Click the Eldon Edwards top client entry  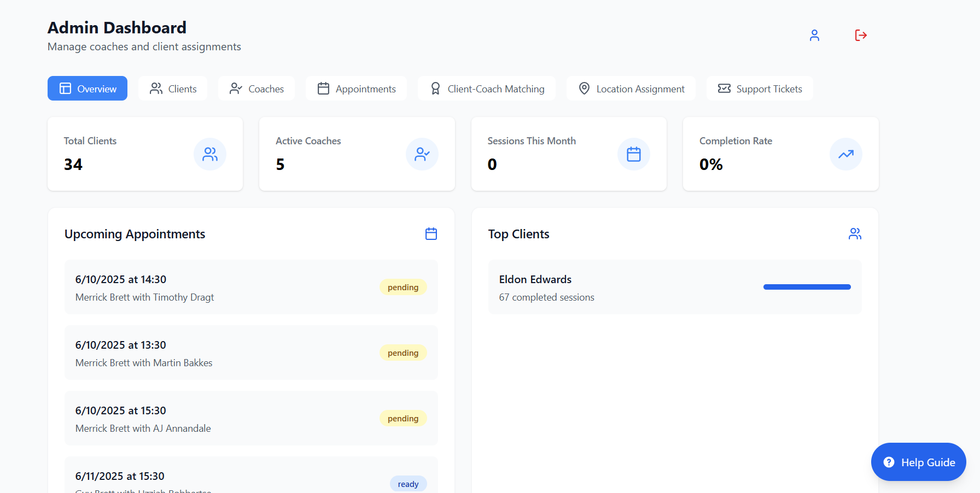602,287
